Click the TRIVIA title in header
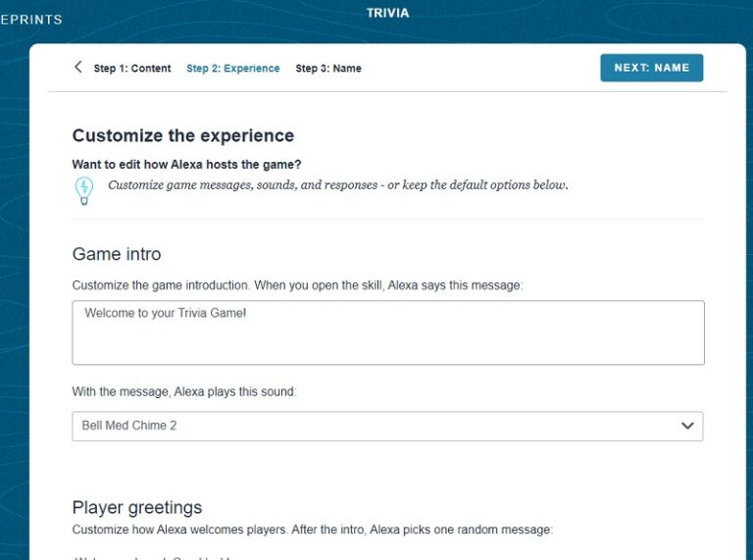The height and width of the screenshot is (560, 753). [x=388, y=13]
